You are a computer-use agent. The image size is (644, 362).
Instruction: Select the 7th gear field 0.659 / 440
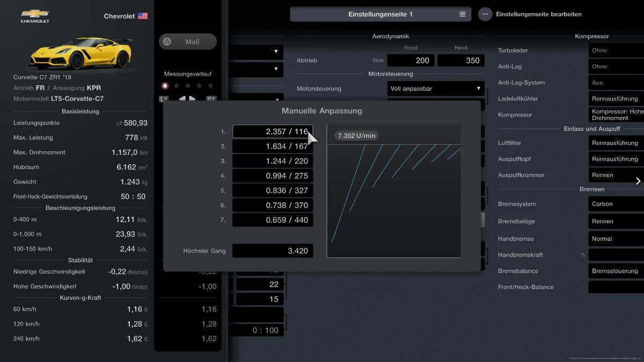(273, 220)
